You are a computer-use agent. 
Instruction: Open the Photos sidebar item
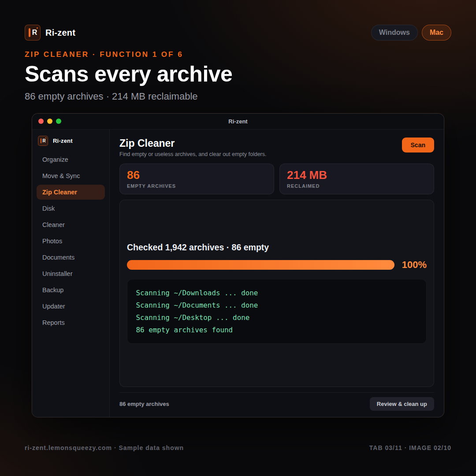point(71,241)
